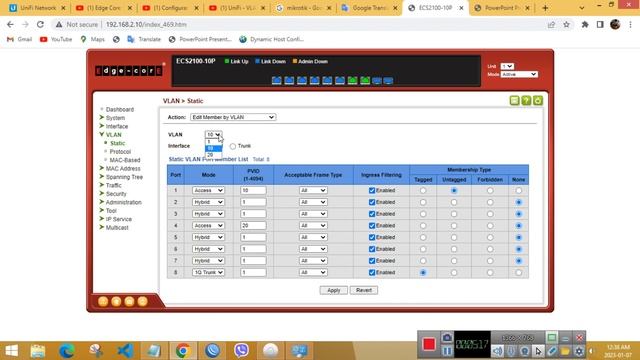Pause the screen recording

[x=447, y=351]
